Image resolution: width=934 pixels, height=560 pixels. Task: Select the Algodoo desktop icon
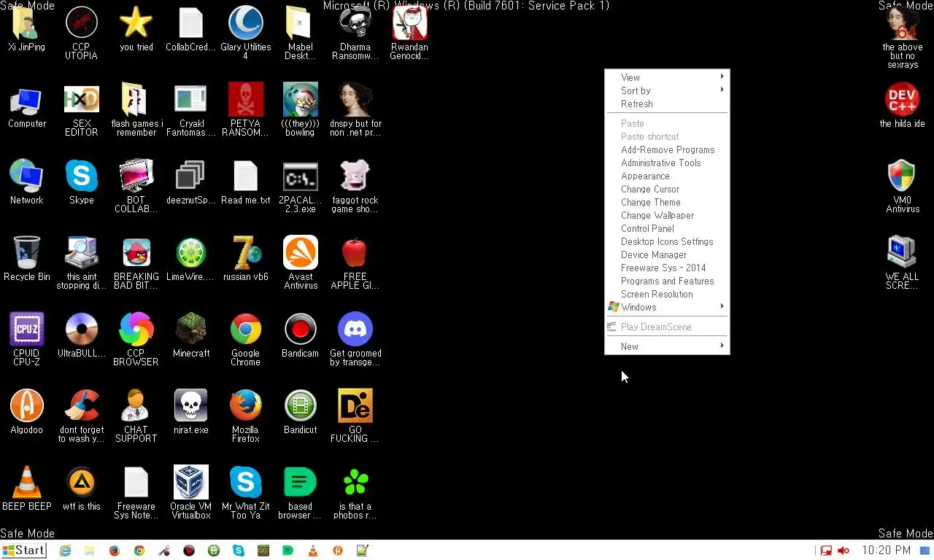[x=26, y=412]
